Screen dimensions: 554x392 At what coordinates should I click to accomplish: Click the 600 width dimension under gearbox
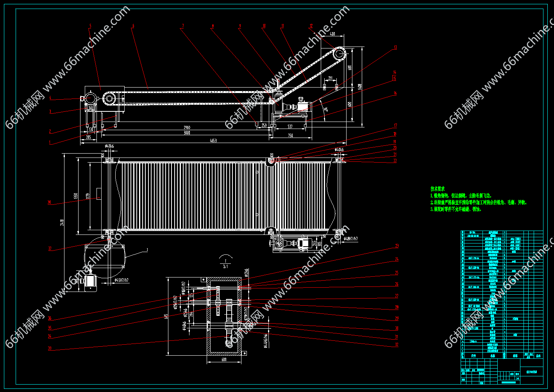click(x=224, y=360)
